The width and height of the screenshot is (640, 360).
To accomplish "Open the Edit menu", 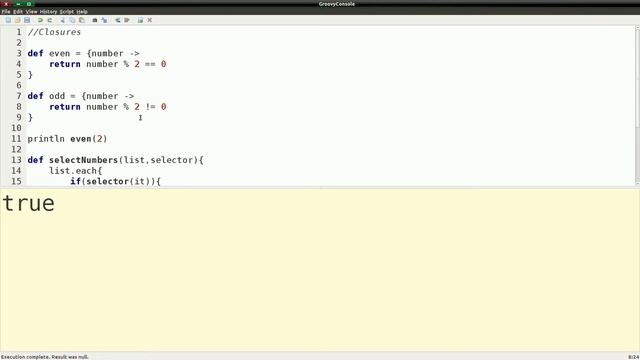I will click(18, 12).
